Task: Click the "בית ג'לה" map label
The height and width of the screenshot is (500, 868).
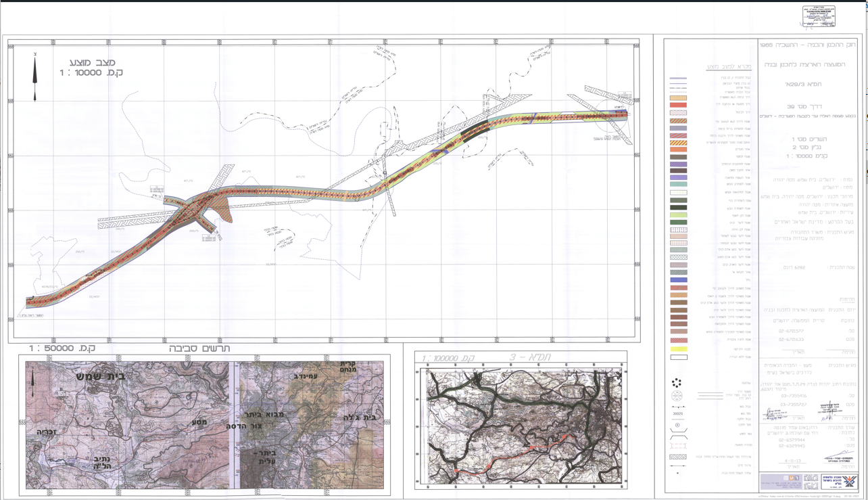Action: click(x=360, y=417)
